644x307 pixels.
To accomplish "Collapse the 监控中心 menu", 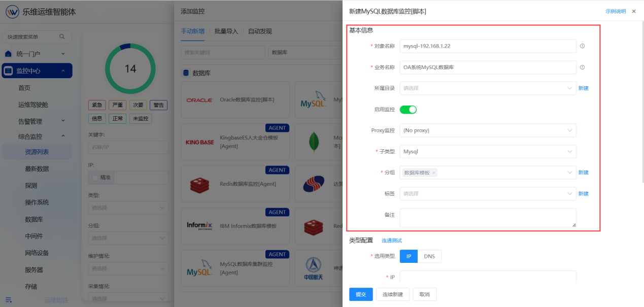I will (x=63, y=71).
